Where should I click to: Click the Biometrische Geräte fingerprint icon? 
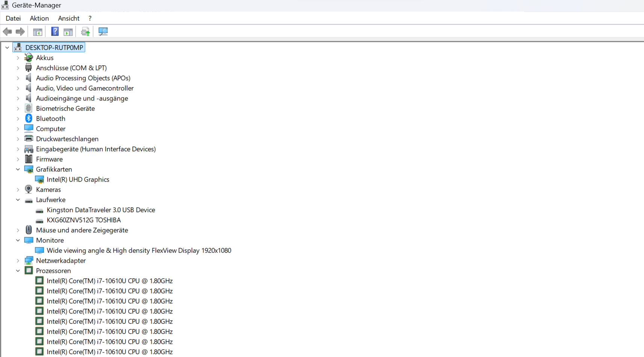pyautogui.click(x=29, y=108)
